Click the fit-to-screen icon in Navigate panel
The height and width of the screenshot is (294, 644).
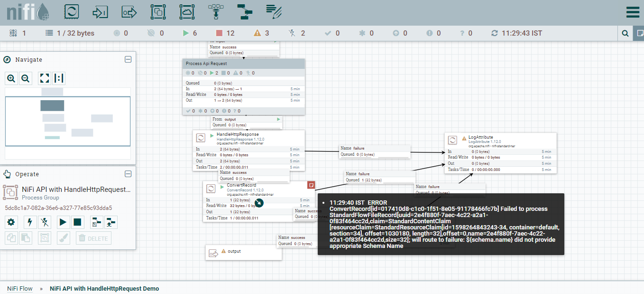[44, 78]
